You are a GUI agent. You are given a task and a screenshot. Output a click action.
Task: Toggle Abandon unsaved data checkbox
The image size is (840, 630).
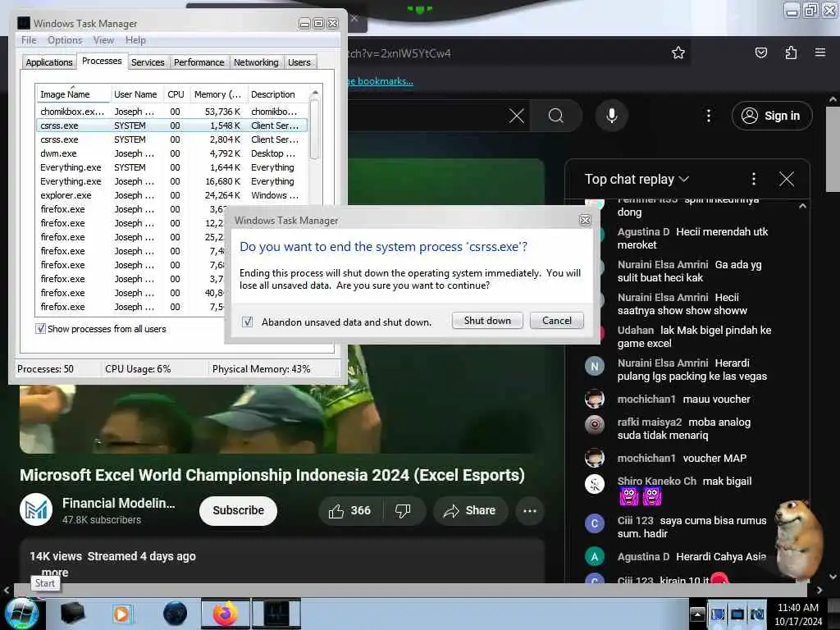247,322
